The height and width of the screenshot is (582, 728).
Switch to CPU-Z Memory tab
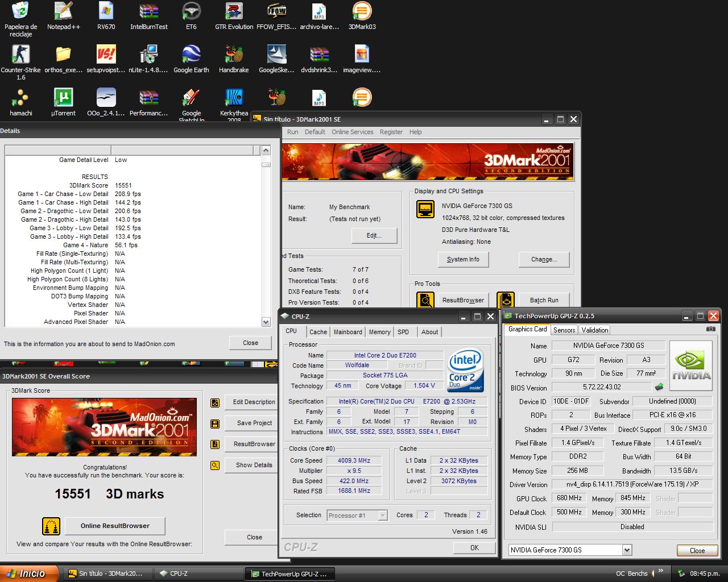(x=379, y=332)
